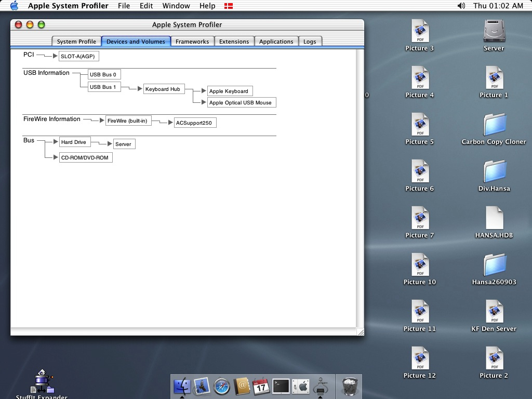Select the Devices and Volumes tab
This screenshot has width=532, height=399.
[136, 42]
